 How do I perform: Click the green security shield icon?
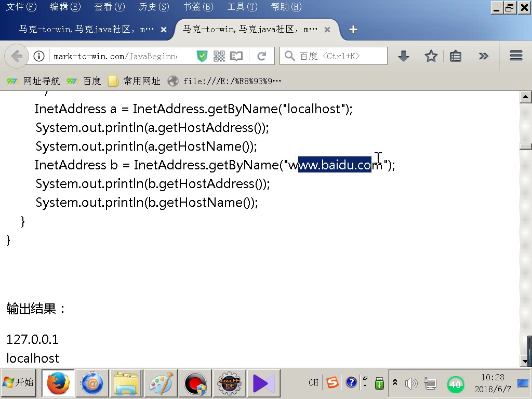[202, 56]
